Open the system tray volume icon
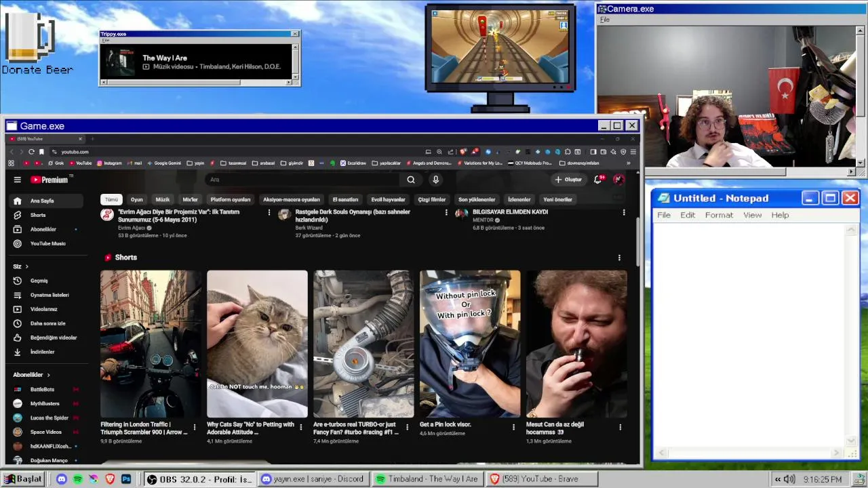The image size is (868, 488). (x=789, y=479)
